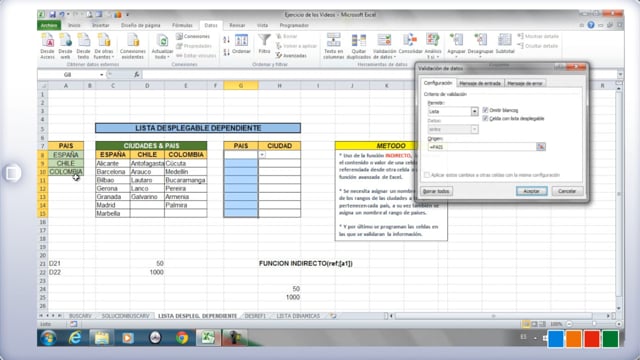Click Quitar duplicados tool

click(x=359, y=47)
